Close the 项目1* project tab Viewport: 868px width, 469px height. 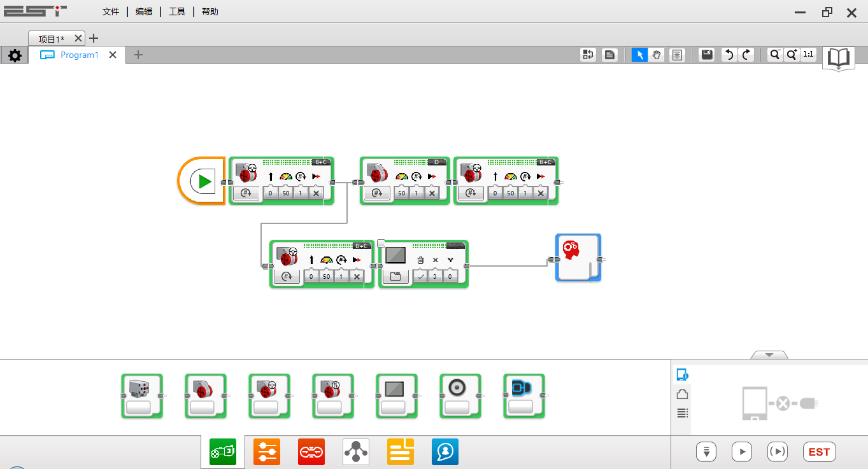pos(78,38)
